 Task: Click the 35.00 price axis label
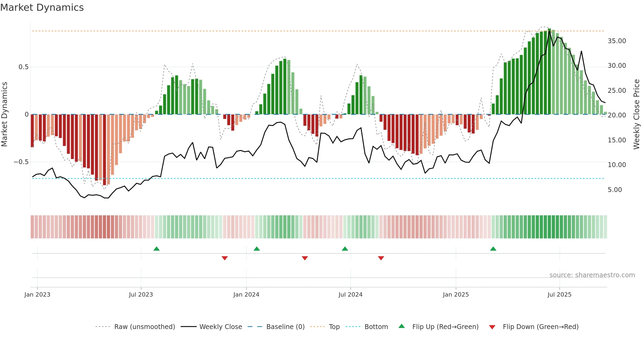tap(617, 41)
